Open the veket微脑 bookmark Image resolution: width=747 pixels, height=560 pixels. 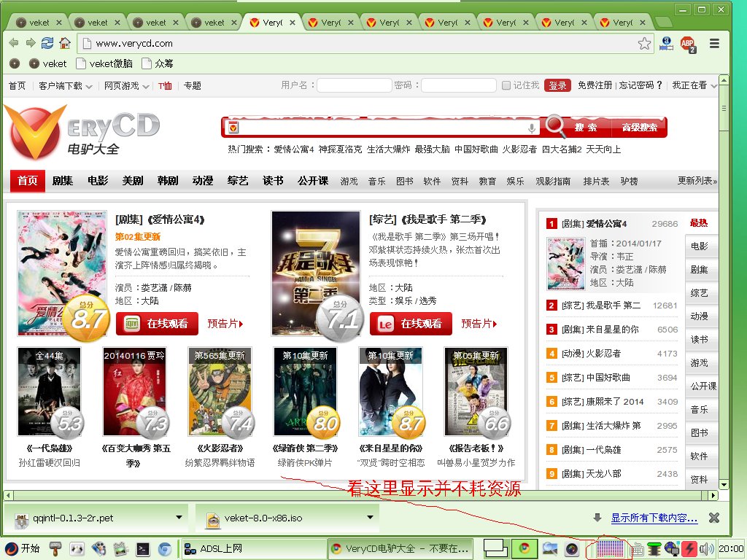[105, 63]
